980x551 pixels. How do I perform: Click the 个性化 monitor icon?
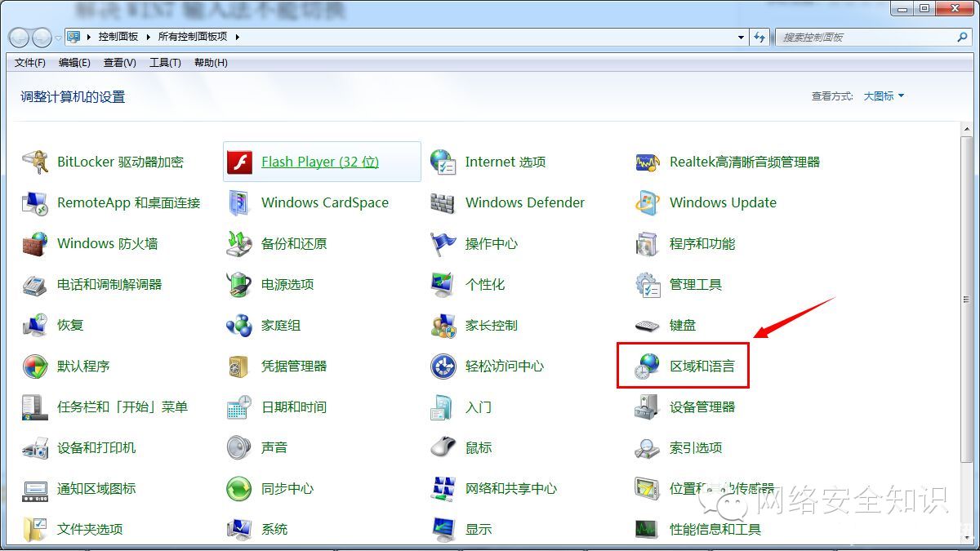pos(443,284)
